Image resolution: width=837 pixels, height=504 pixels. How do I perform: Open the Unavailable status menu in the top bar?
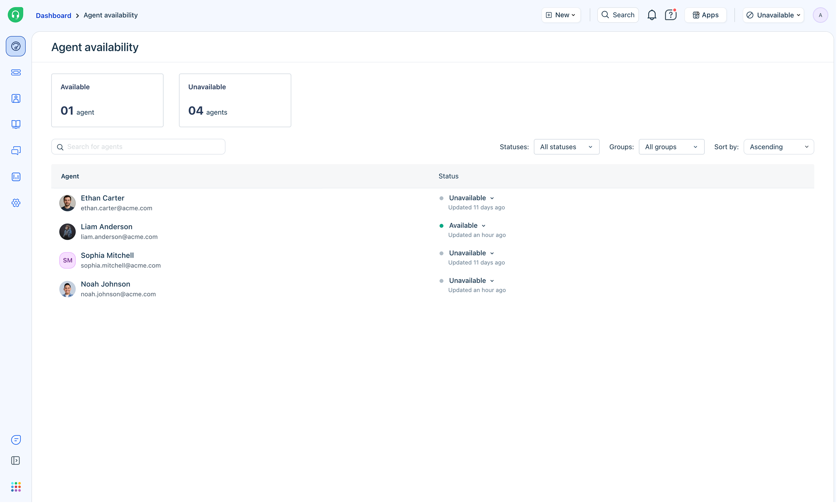click(x=773, y=15)
